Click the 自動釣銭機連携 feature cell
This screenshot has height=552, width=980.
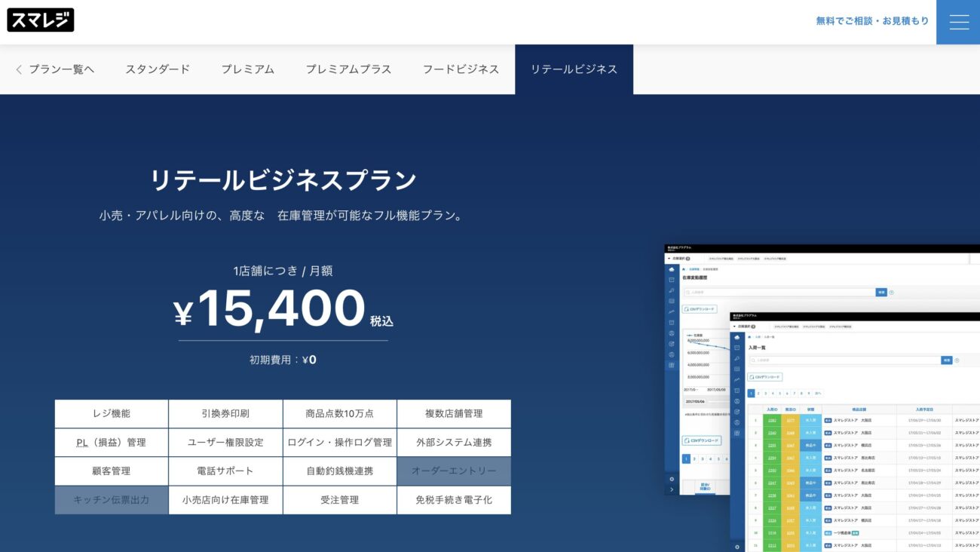point(339,471)
